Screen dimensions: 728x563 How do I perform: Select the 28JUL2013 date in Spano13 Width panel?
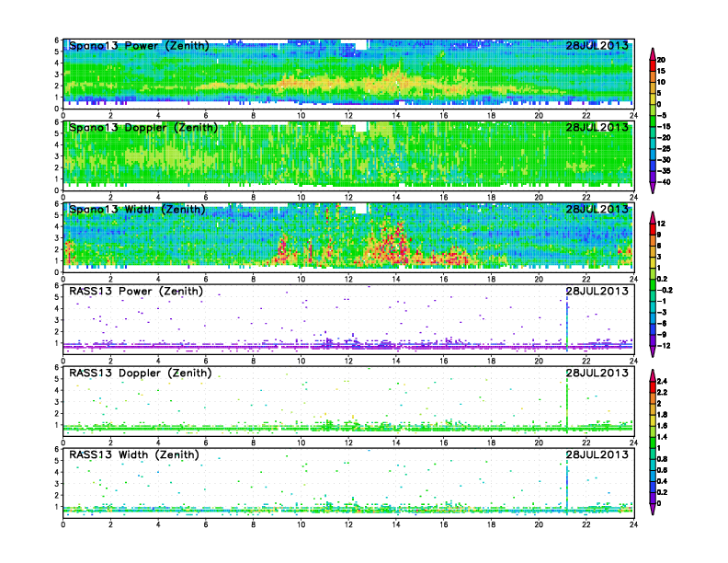[x=597, y=209]
